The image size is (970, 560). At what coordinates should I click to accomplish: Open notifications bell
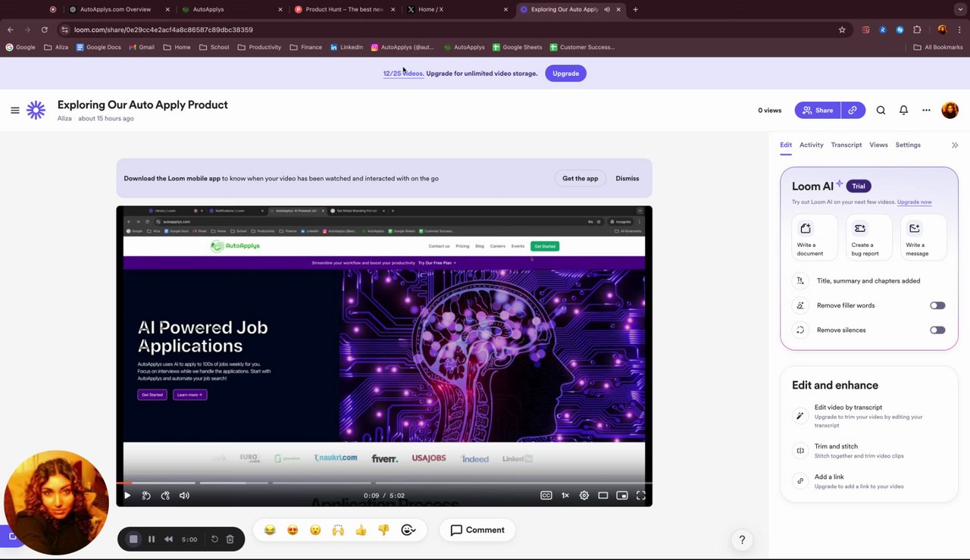[x=903, y=111]
